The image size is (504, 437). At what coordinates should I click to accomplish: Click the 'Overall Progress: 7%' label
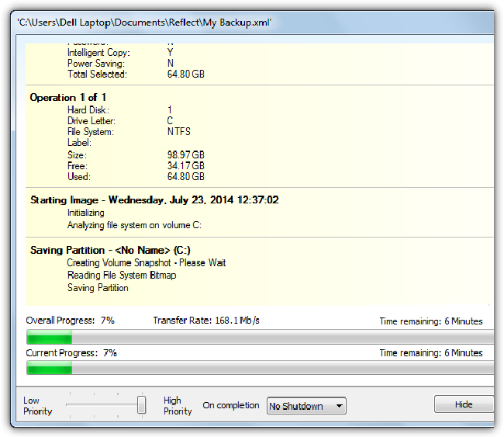(x=70, y=321)
